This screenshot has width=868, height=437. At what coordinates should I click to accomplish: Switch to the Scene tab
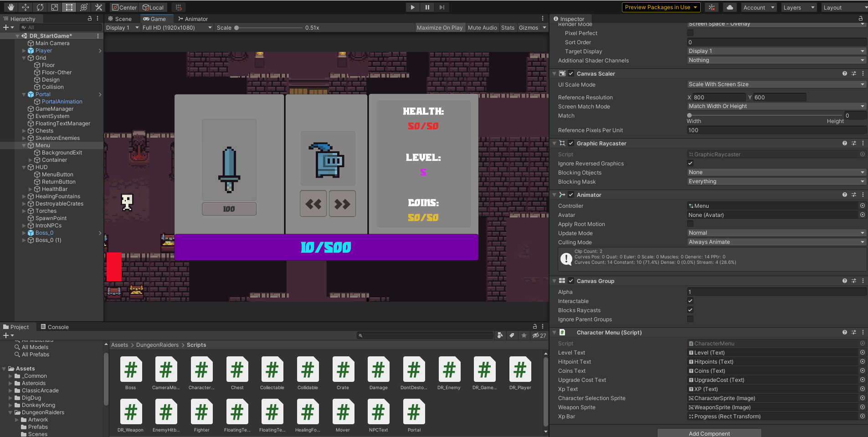pos(120,19)
